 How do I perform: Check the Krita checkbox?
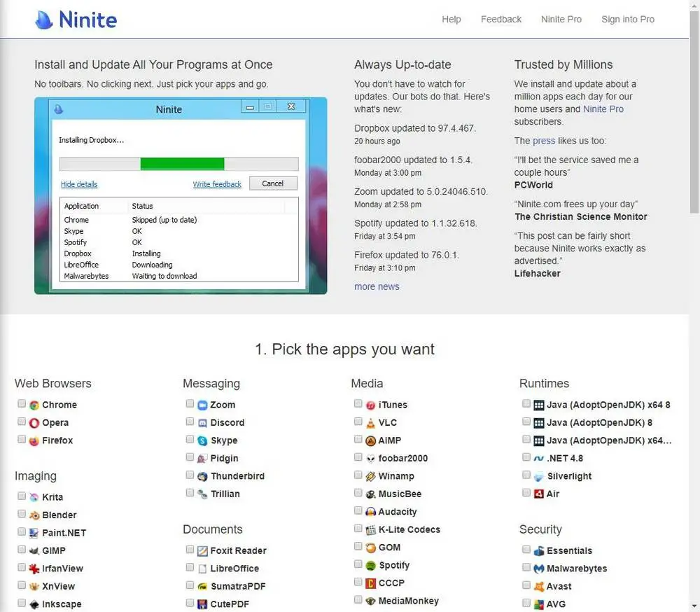(x=22, y=496)
